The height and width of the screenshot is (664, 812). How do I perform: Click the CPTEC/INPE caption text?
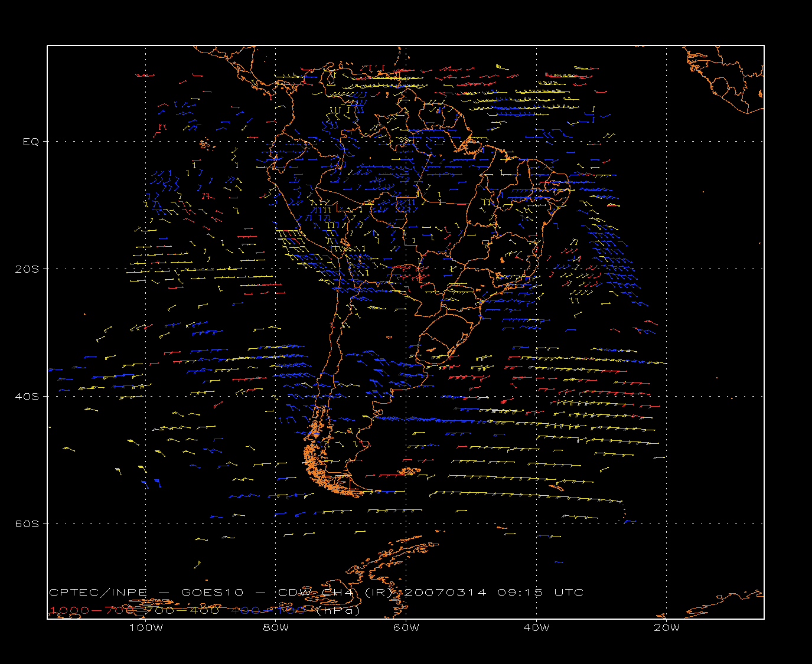point(99,592)
